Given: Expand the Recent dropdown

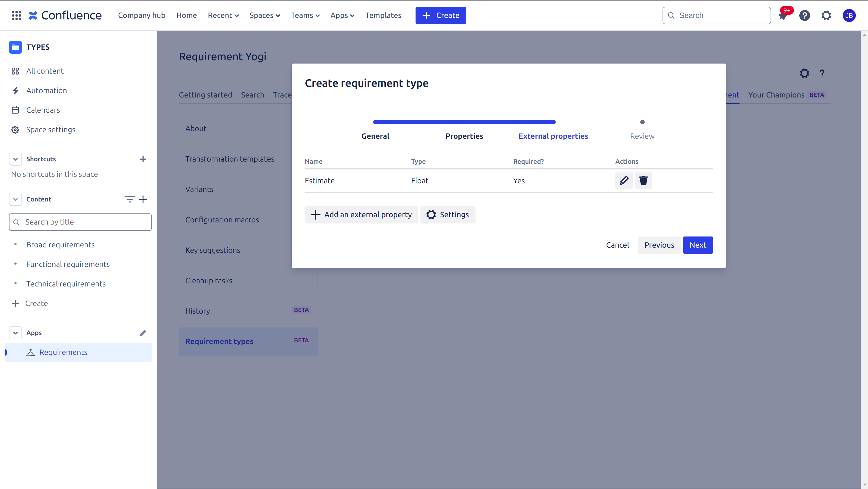Looking at the screenshot, I should [223, 15].
